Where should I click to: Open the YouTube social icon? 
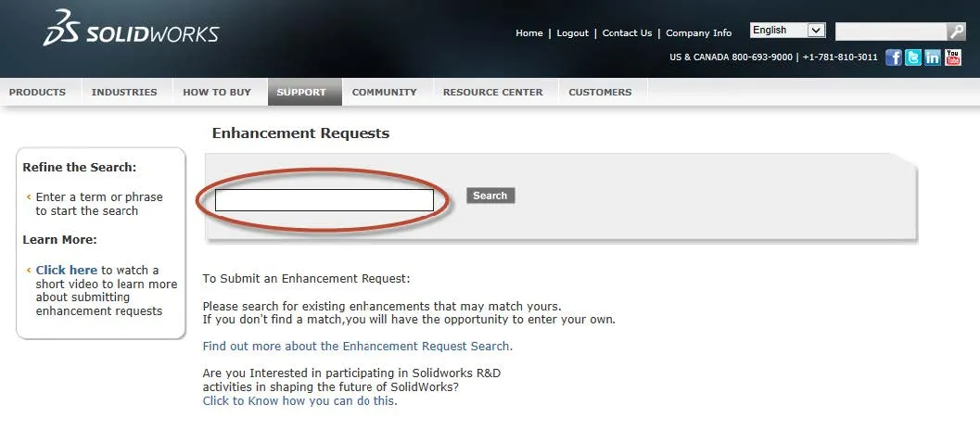(x=952, y=57)
